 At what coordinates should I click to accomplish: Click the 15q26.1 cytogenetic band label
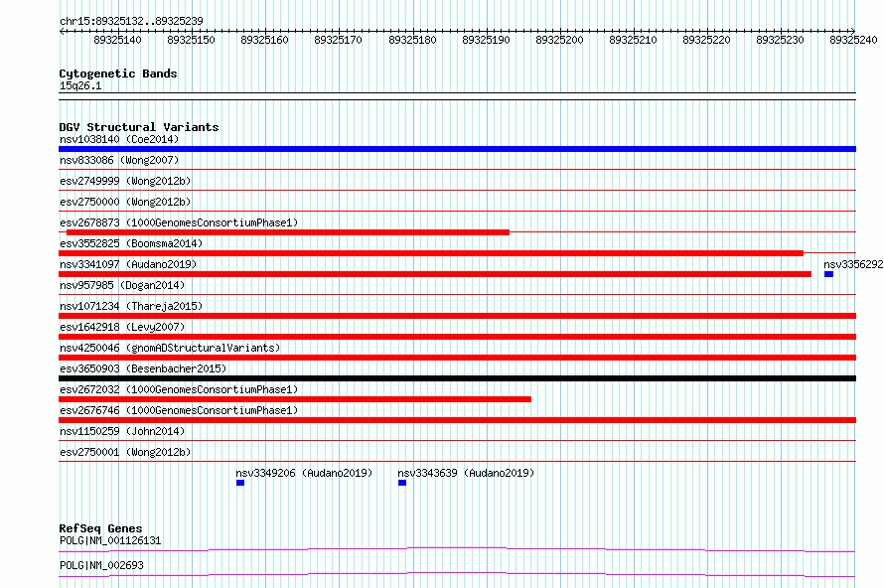click(80, 85)
